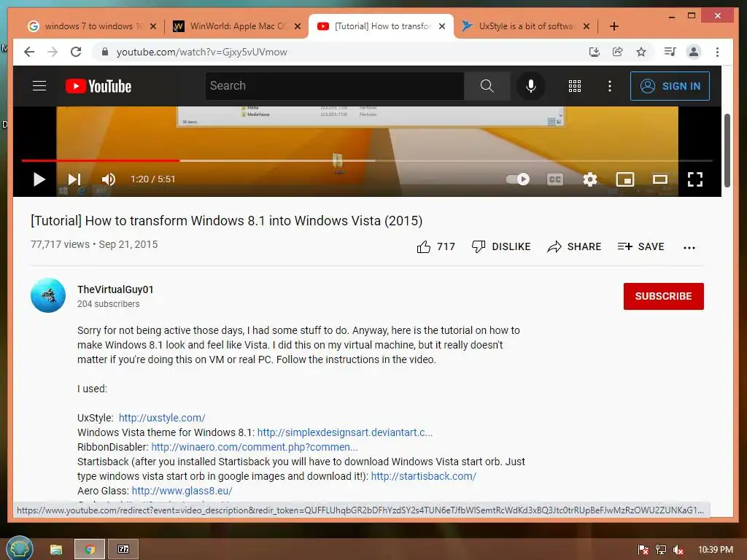The width and height of the screenshot is (747, 560).
Task: Mute the video volume
Action: pyautogui.click(x=109, y=179)
